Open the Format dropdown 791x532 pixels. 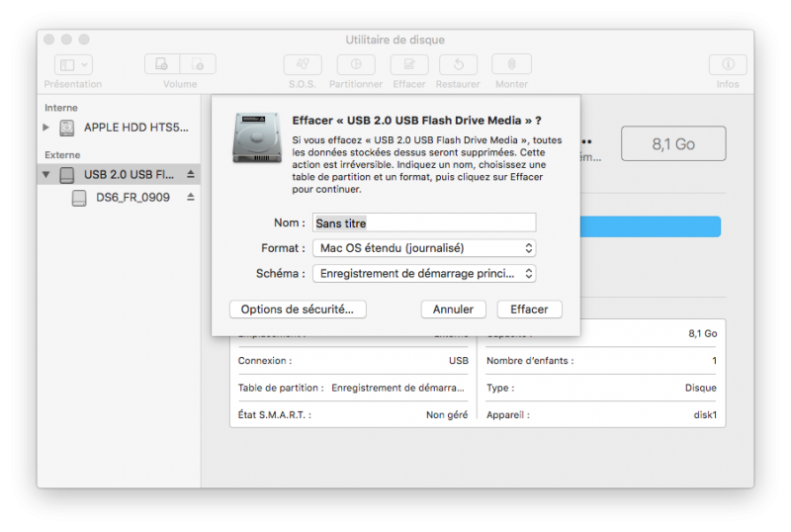pos(424,248)
